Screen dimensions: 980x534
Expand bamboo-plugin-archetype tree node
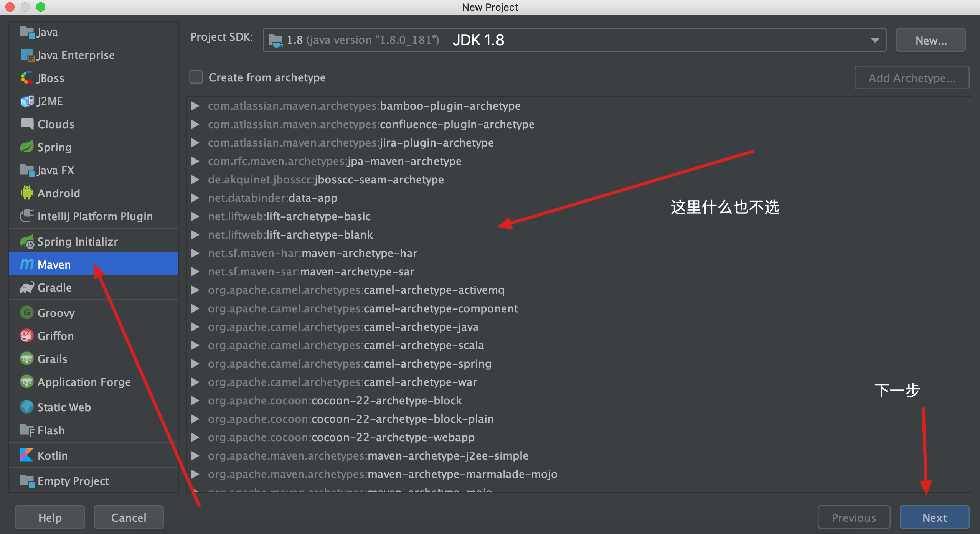(195, 106)
